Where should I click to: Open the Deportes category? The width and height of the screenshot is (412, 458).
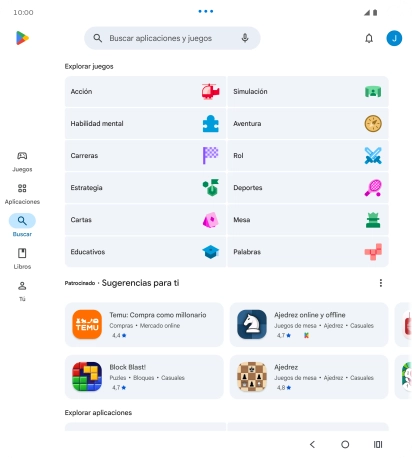308,188
